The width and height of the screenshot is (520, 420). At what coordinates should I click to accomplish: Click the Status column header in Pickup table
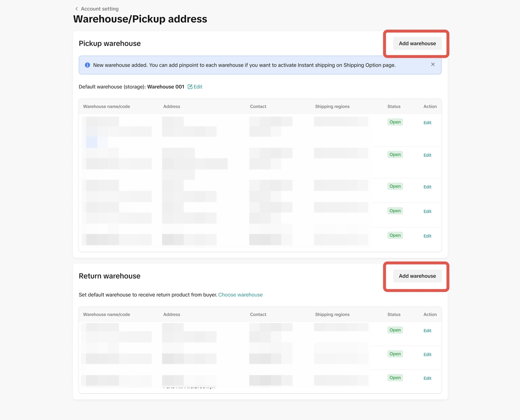[x=394, y=106]
